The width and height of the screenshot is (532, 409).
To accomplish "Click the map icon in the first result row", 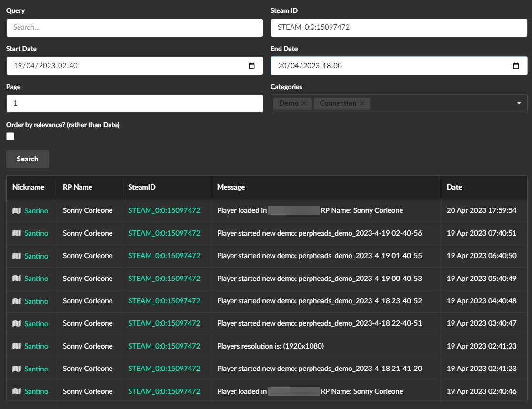I will (x=17, y=210).
